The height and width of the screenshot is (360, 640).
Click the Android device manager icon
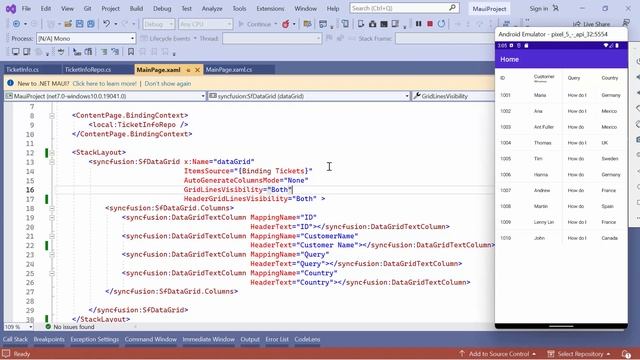point(361,24)
